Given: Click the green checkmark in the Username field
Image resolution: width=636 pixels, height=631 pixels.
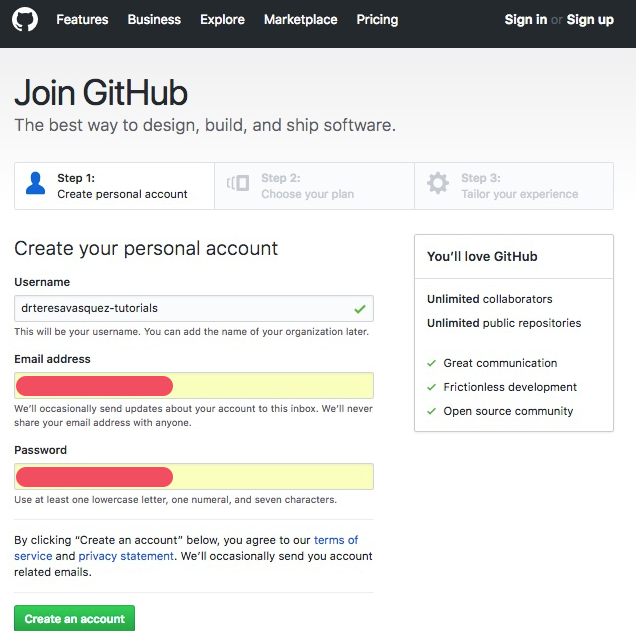Looking at the screenshot, I should [360, 309].
